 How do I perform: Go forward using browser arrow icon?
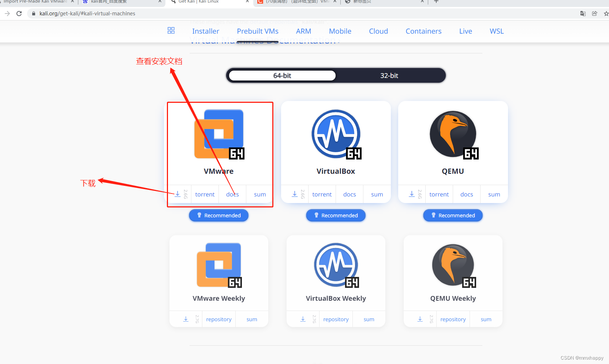pos(7,14)
